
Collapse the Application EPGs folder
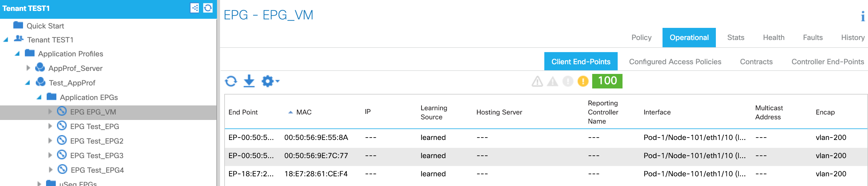click(39, 97)
